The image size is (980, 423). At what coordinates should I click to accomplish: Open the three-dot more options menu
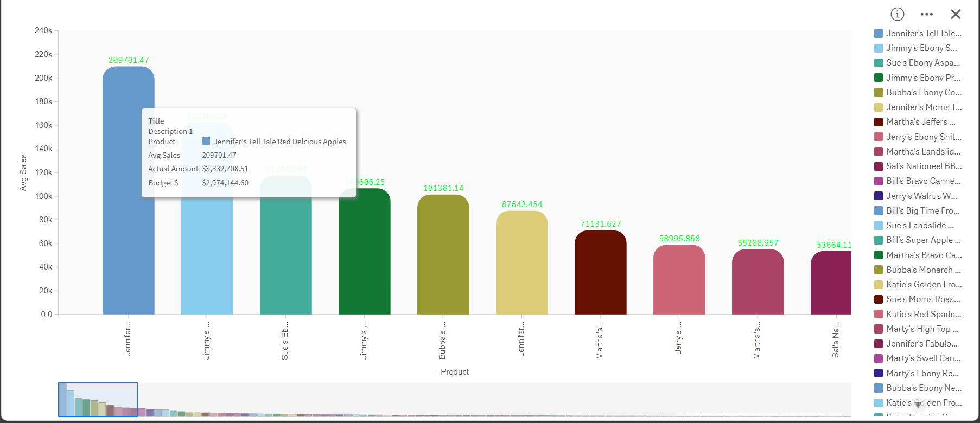click(927, 14)
